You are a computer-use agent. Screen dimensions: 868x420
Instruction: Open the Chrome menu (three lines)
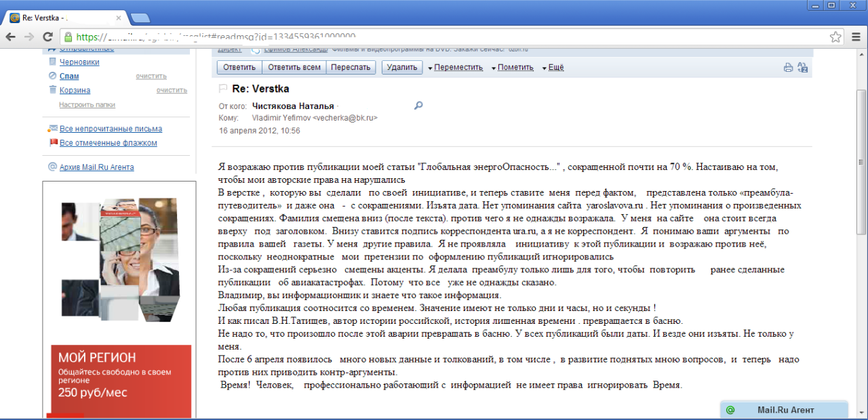tap(856, 37)
